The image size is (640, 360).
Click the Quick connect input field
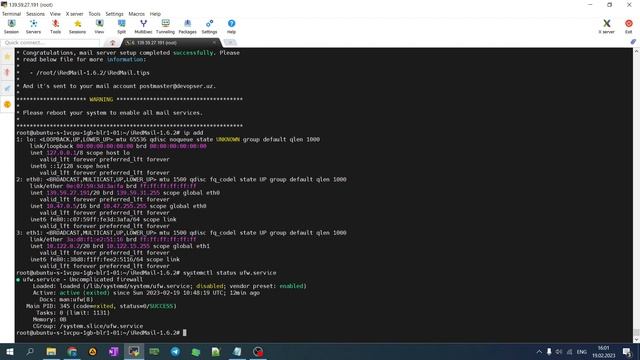pos(50,42)
